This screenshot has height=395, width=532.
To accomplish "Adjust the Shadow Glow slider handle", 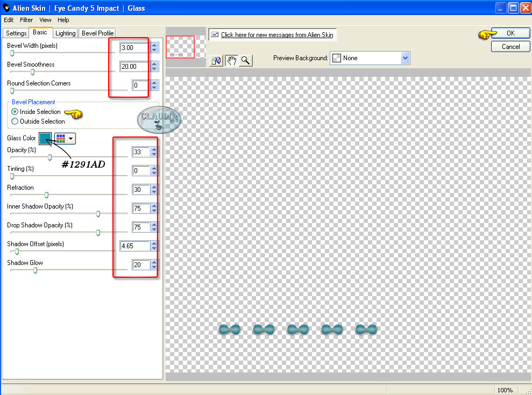I will pos(36,270).
